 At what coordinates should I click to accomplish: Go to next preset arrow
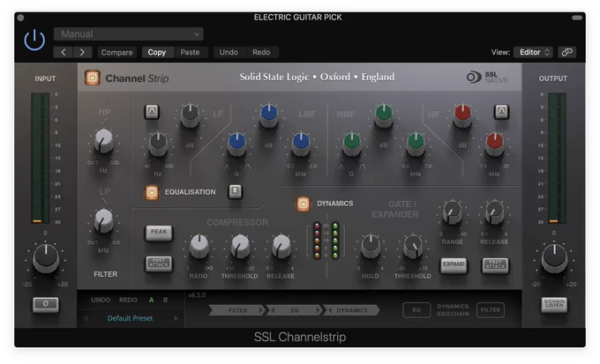tap(82, 52)
